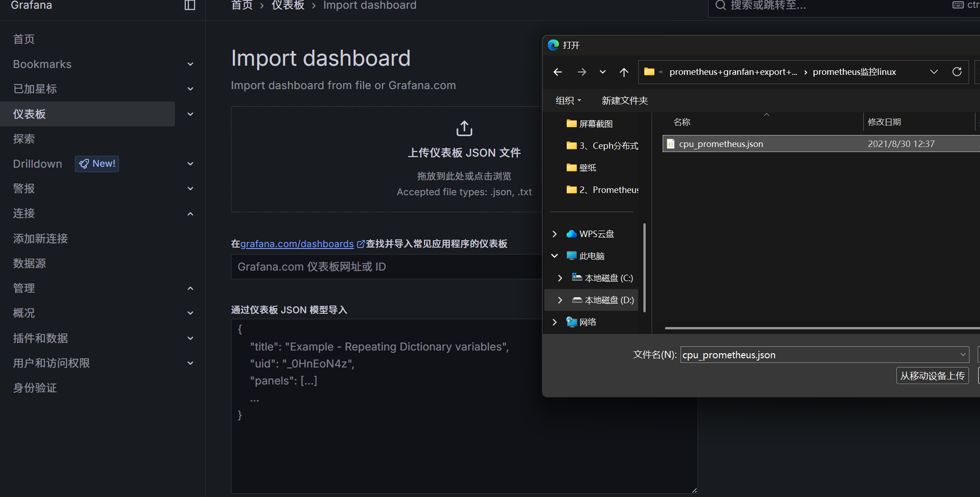Click the file list horizontal scrollbar
This screenshot has width=980, height=497.
click(822, 328)
